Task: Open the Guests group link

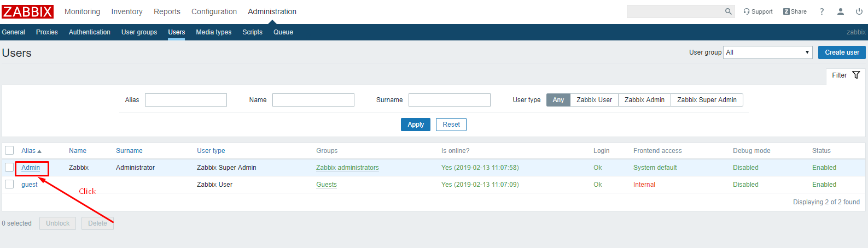Action: (327, 185)
